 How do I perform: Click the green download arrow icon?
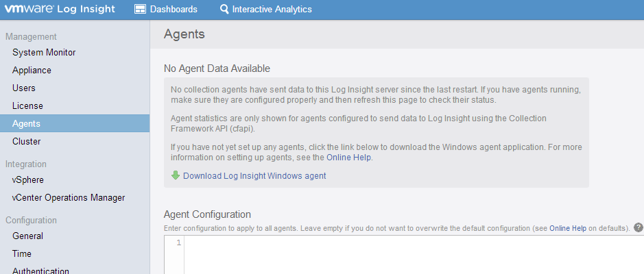point(176,175)
